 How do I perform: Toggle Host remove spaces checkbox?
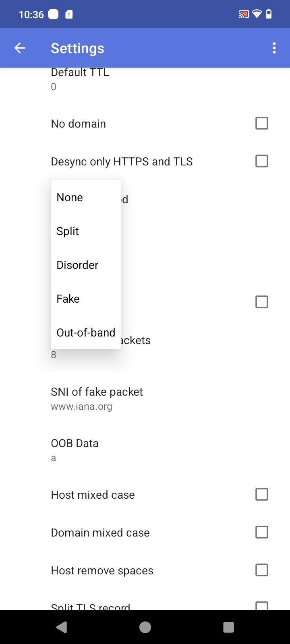pyautogui.click(x=262, y=570)
